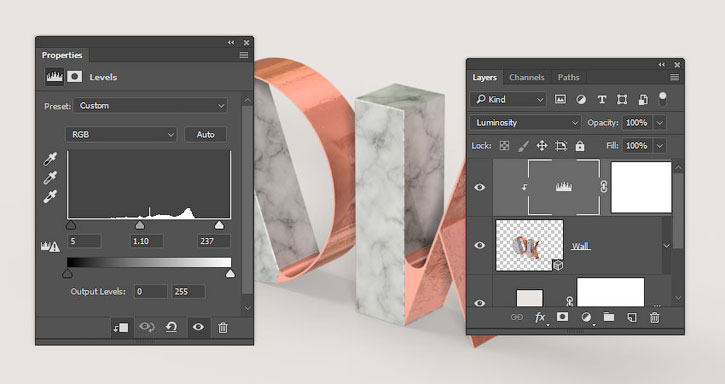Image resolution: width=725 pixels, height=384 pixels.
Task: Open the RGB channel dropdown
Action: coord(121,135)
